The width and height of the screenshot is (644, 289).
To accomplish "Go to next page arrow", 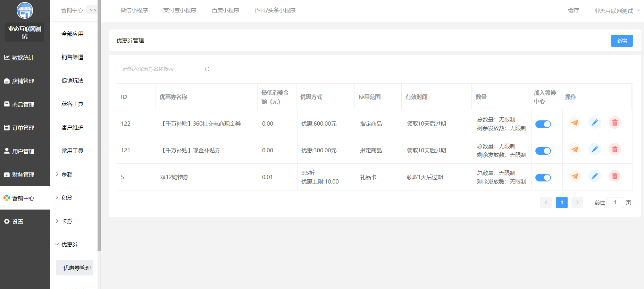I will click(577, 203).
